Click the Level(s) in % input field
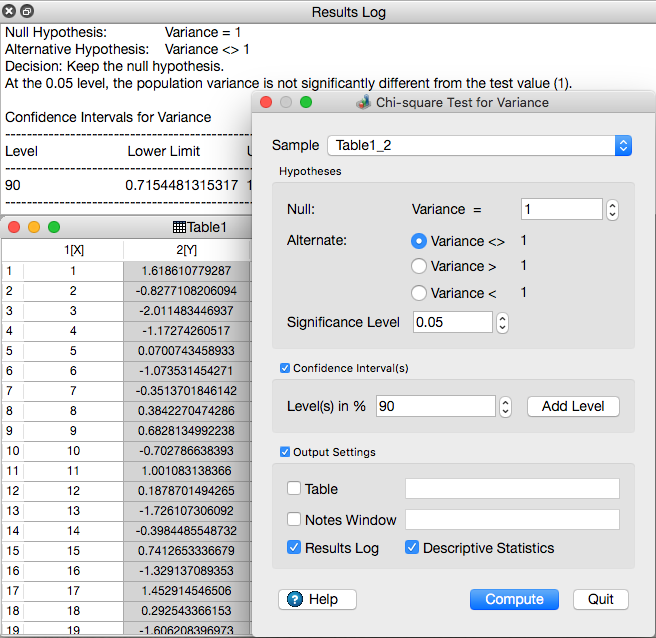The height and width of the screenshot is (638, 656). coord(435,407)
